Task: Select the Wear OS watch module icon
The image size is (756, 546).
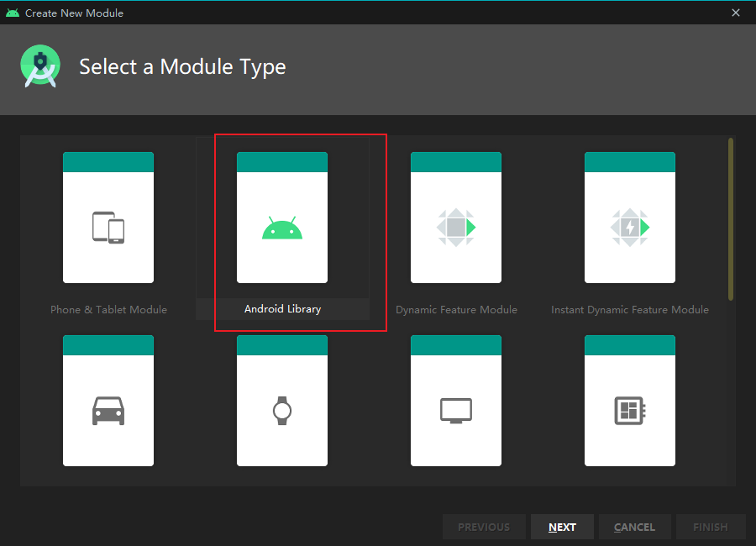Action: [282, 411]
